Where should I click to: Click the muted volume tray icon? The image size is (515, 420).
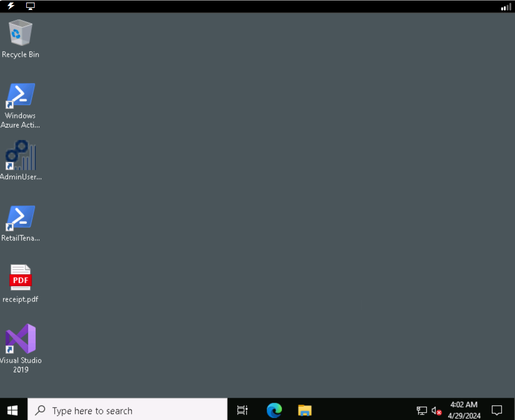436,411
